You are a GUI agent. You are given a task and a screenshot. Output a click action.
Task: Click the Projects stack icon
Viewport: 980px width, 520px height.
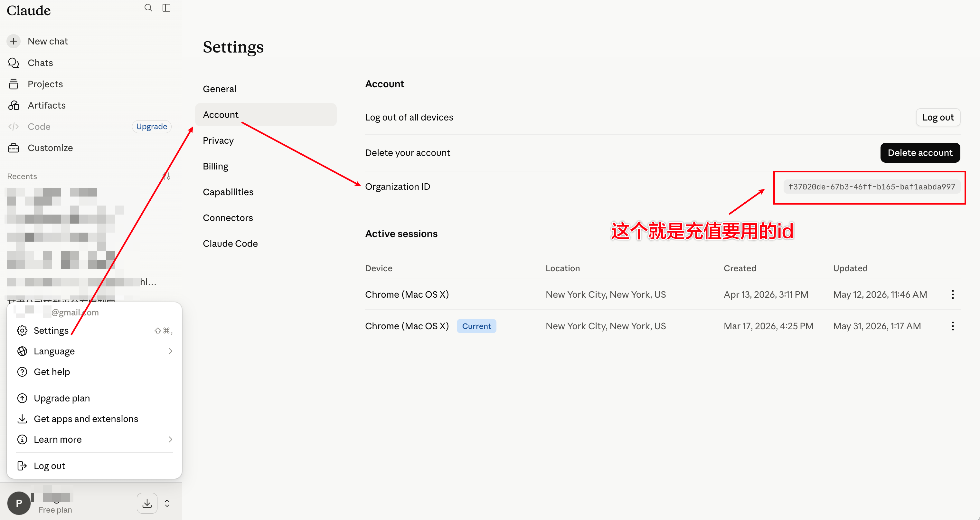coord(14,84)
